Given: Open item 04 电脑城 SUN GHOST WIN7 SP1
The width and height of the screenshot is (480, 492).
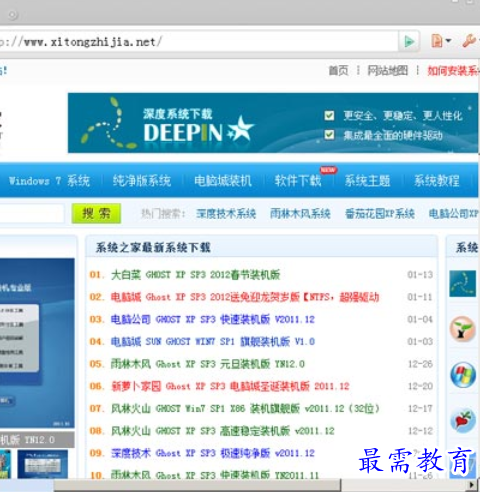Looking at the screenshot, I should coord(213,342).
